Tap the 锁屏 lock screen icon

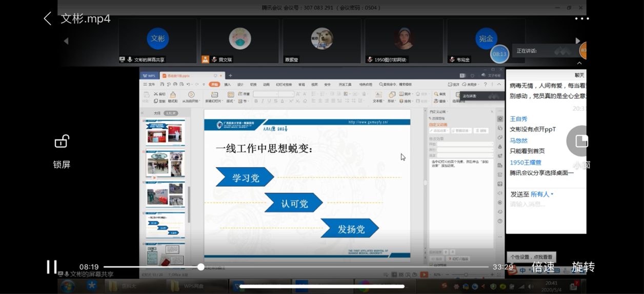[62, 141]
